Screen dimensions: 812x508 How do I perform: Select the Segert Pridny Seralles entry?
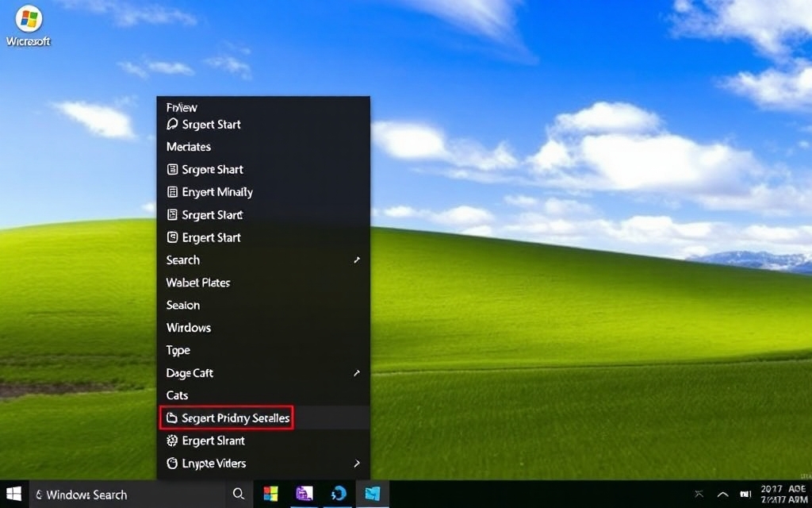(x=263, y=418)
